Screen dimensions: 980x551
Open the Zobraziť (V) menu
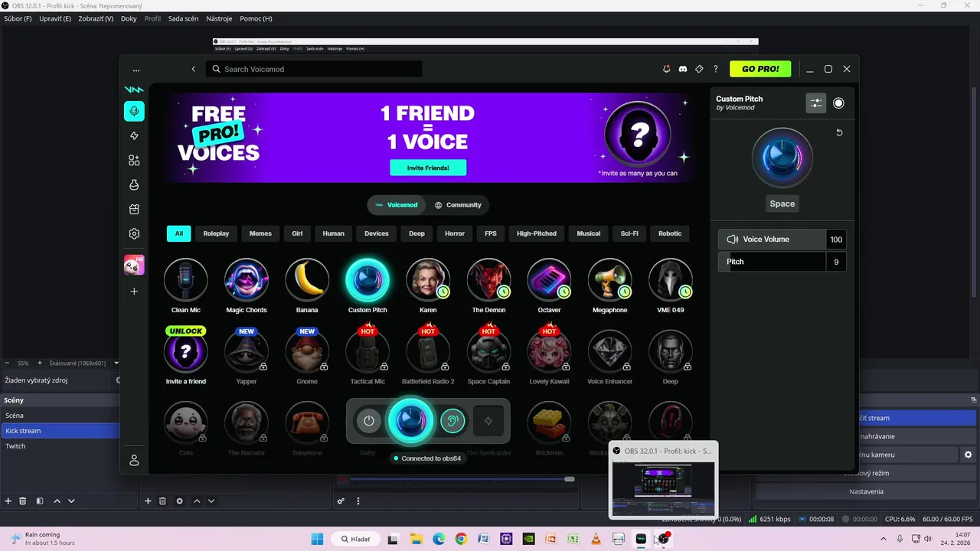coord(96,18)
